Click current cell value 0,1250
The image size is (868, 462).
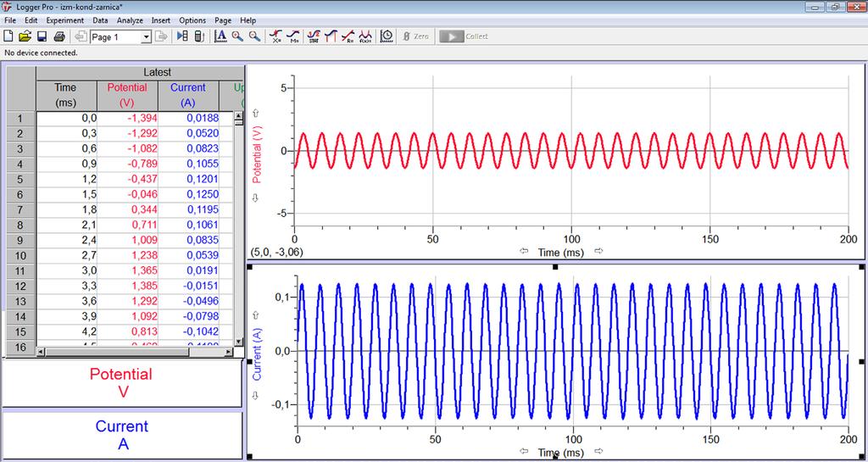click(189, 194)
